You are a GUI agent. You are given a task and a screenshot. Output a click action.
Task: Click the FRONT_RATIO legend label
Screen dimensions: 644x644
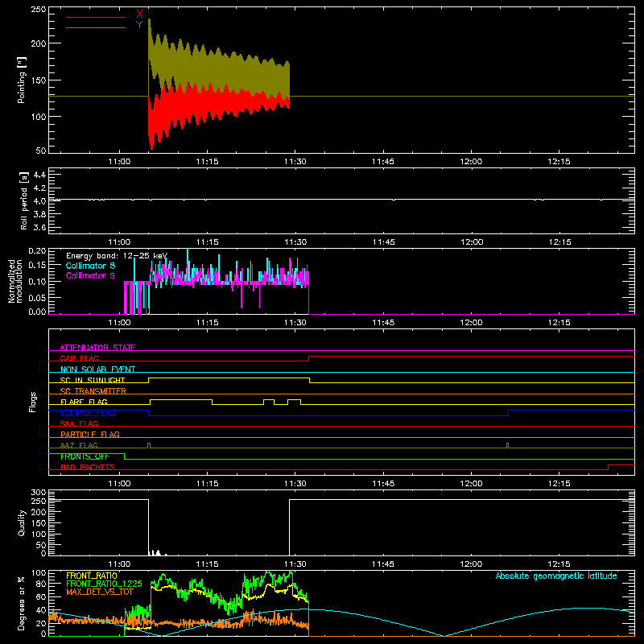point(92,576)
